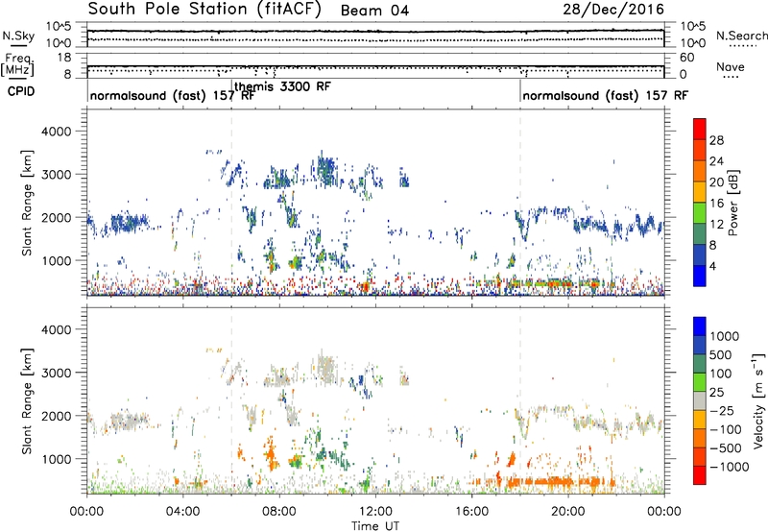Click the top blue segment of Velocity colorbar

pos(700,326)
